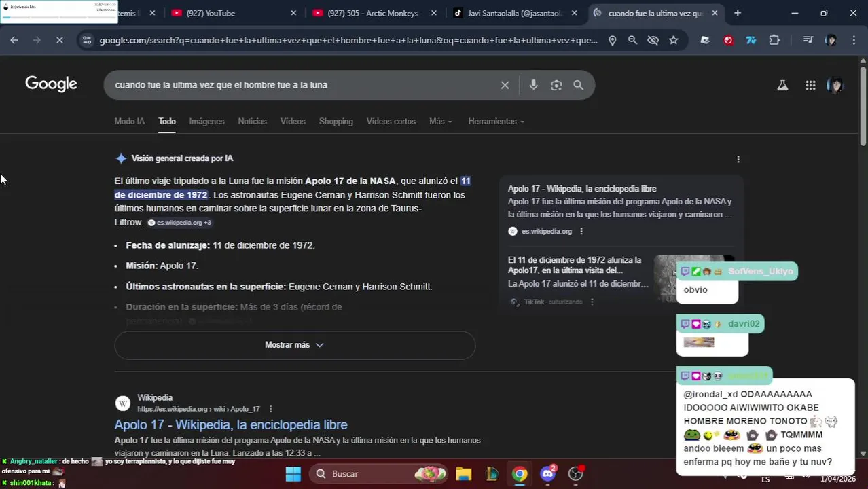The image size is (868, 489).
Task: Clear the Google search box text
Action: pos(505,85)
